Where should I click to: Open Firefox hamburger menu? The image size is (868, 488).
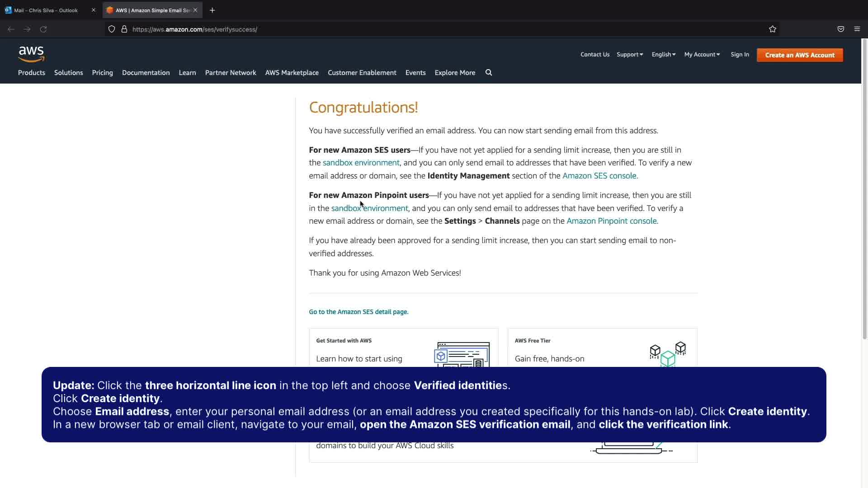pyautogui.click(x=857, y=29)
